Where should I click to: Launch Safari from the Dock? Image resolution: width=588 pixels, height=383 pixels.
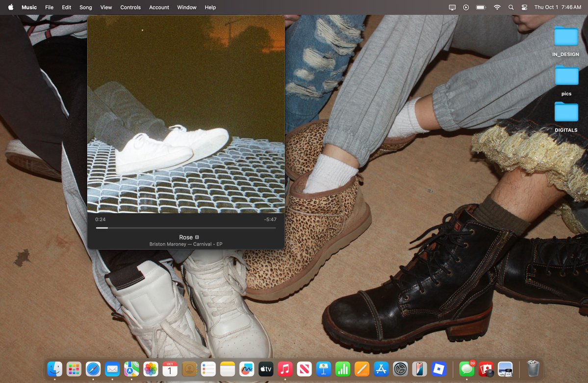click(93, 369)
